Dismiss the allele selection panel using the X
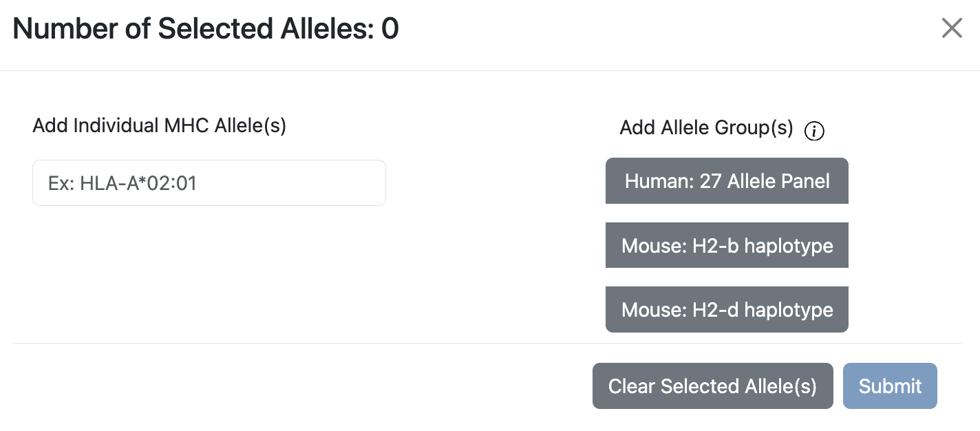Image resolution: width=980 pixels, height=431 pixels. (x=952, y=28)
